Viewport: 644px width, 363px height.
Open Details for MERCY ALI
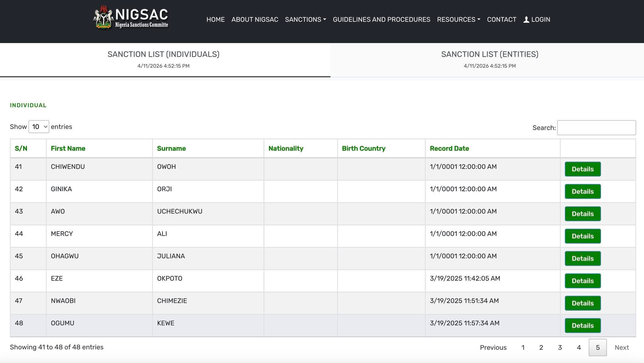[582, 236]
